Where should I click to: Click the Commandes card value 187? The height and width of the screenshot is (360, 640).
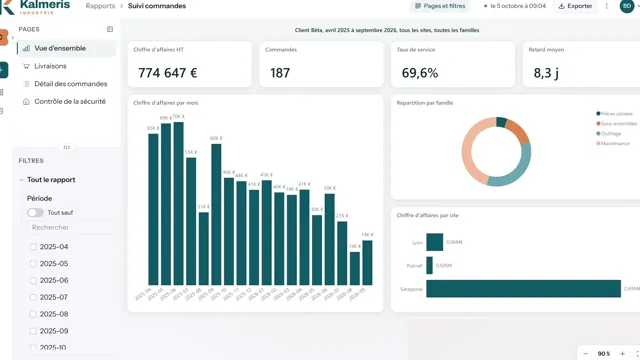point(280,73)
